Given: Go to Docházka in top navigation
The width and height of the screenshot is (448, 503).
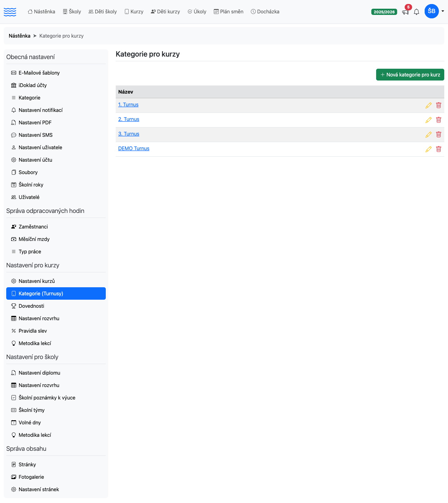Looking at the screenshot, I should point(265,12).
